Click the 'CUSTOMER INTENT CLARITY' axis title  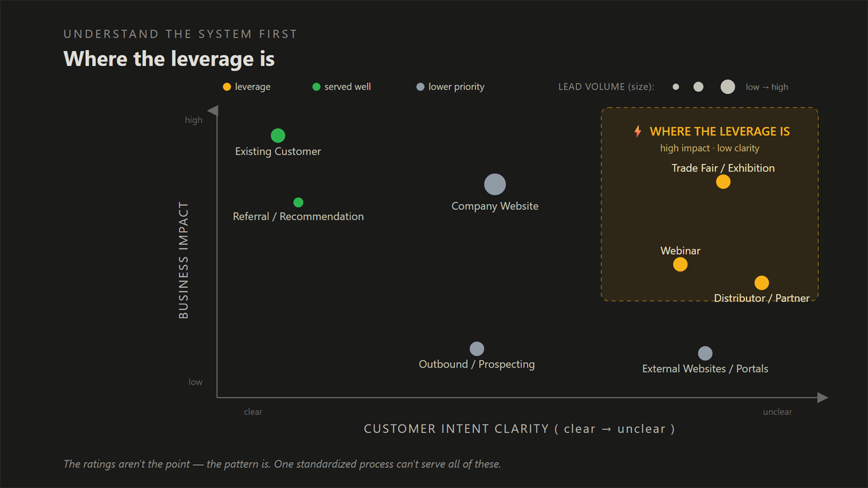pyautogui.click(x=456, y=429)
